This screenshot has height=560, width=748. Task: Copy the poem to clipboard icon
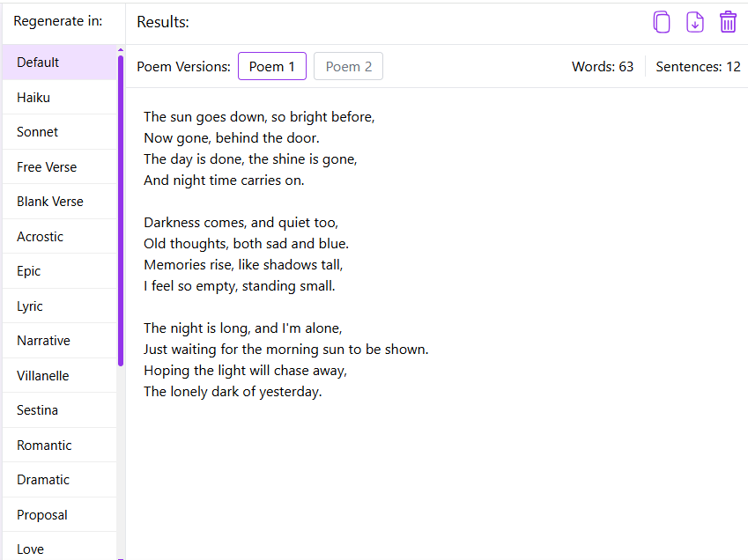point(661,22)
